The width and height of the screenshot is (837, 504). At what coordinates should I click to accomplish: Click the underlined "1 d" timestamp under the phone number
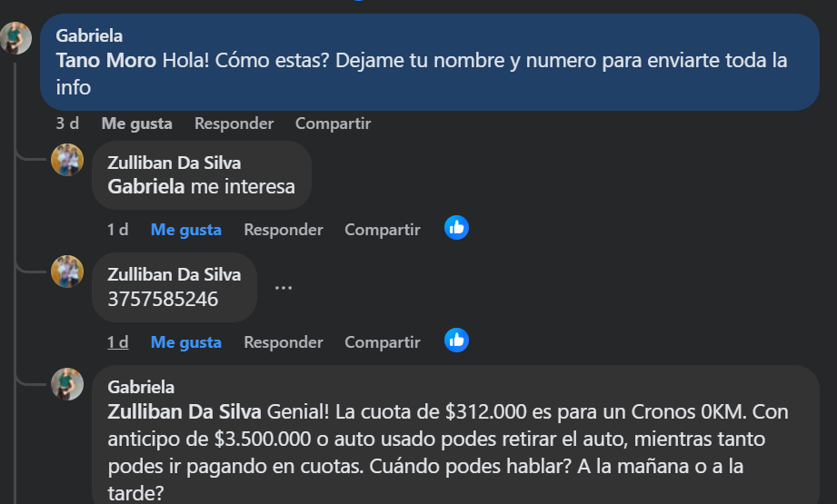coord(117,342)
